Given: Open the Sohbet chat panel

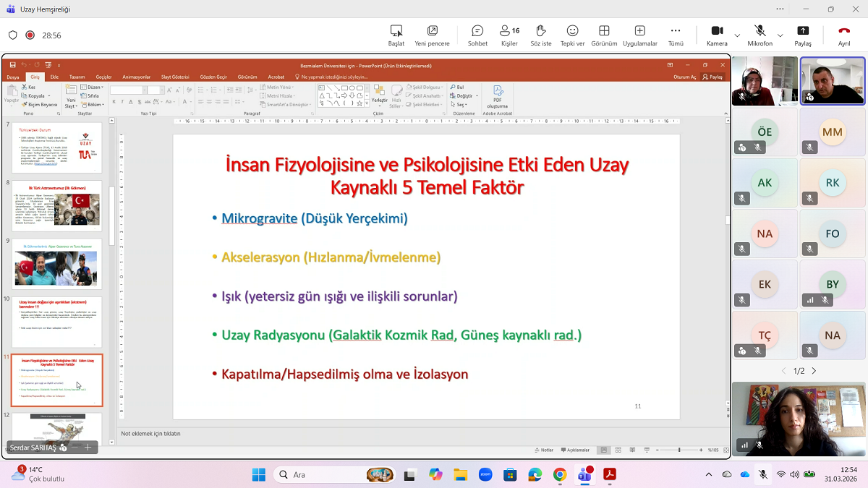Looking at the screenshot, I should tap(477, 35).
